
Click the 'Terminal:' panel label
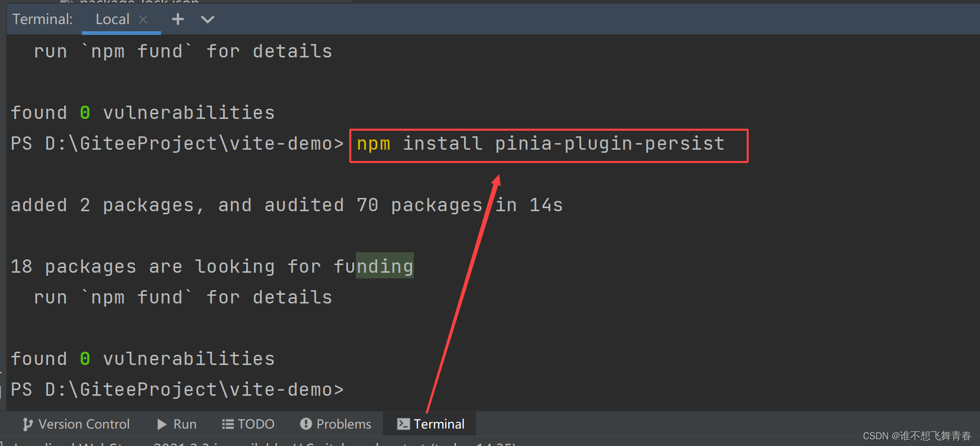(x=43, y=19)
